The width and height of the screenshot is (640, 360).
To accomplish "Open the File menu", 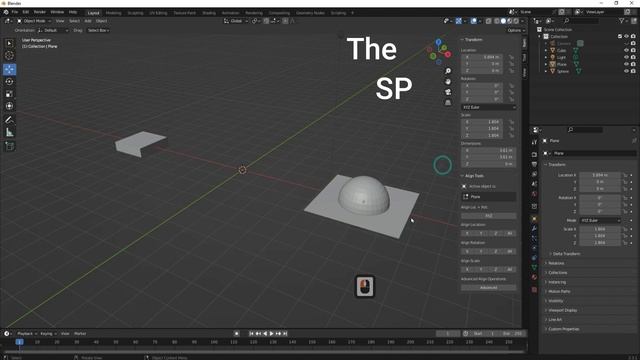I will point(15,12).
